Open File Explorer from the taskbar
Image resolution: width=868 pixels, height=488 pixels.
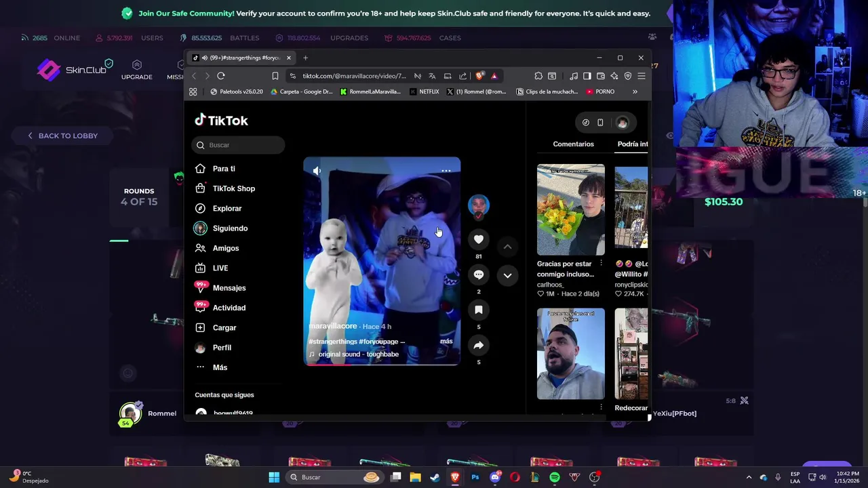coord(415,477)
